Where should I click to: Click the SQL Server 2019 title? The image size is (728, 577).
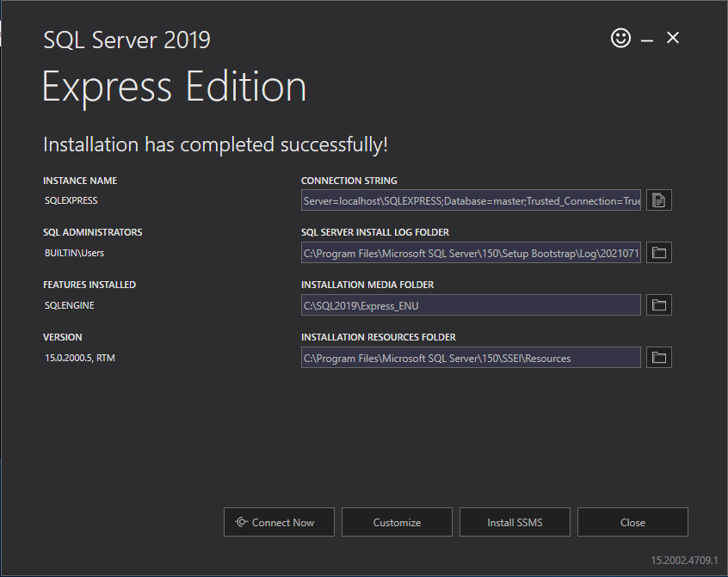(126, 40)
